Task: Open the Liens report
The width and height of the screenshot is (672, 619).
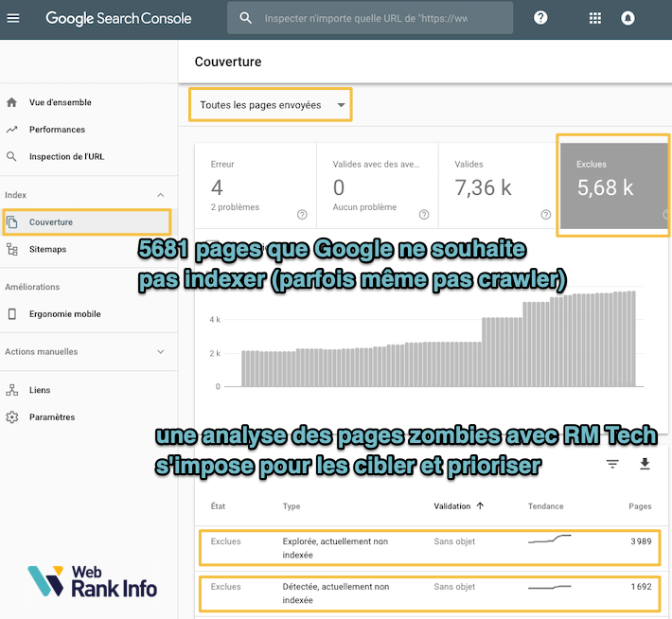Action: [x=40, y=390]
